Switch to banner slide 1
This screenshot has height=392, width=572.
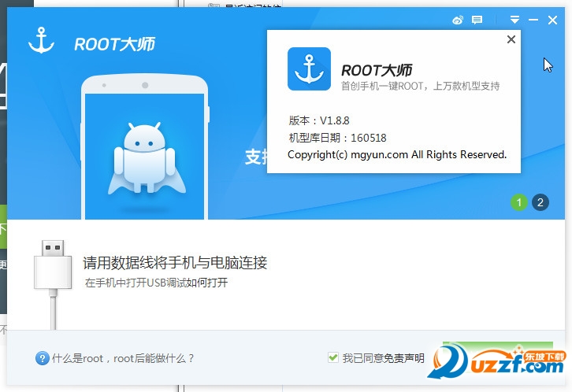(518, 202)
